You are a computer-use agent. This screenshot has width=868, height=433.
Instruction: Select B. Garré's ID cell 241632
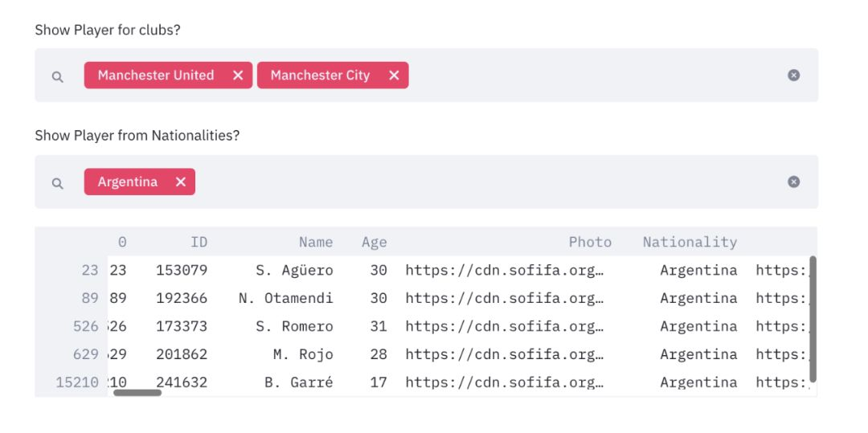click(181, 382)
